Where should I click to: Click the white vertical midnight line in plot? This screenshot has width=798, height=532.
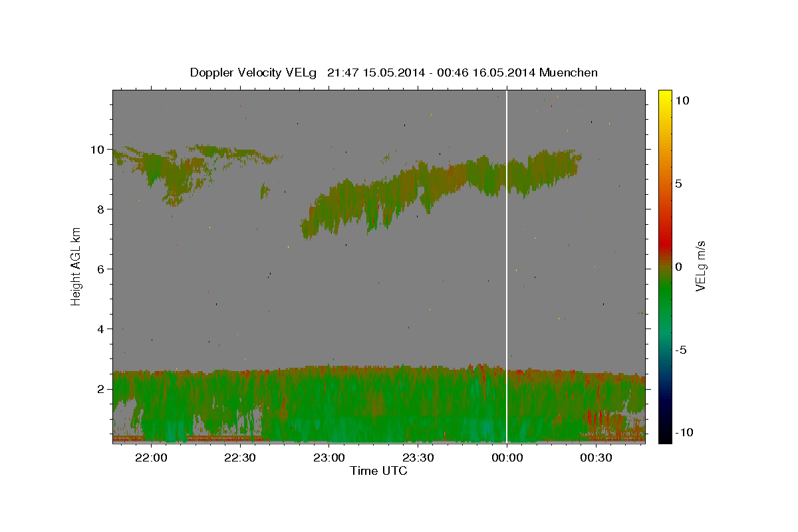coord(507,266)
